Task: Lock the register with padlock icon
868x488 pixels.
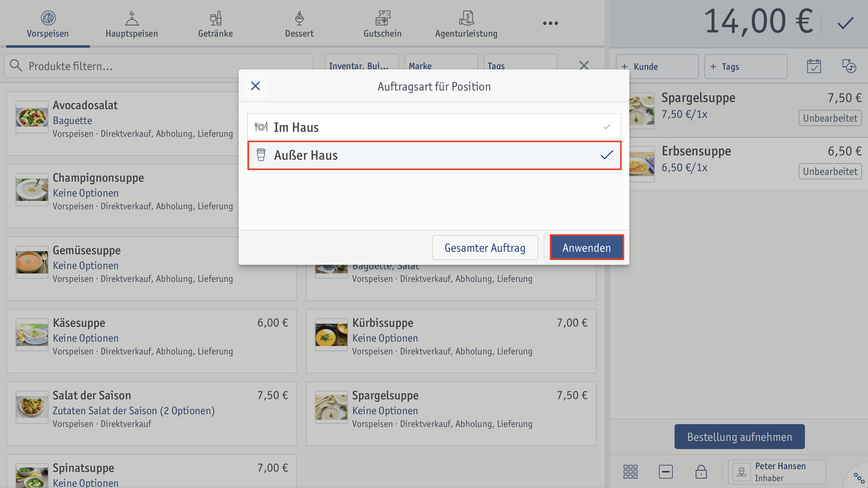Action: 701,472
